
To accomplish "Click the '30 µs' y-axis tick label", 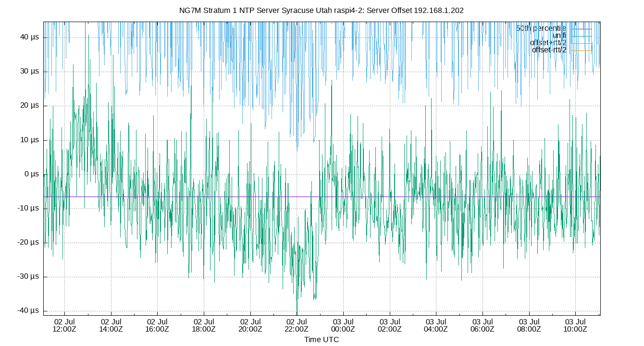I will click(30, 71).
